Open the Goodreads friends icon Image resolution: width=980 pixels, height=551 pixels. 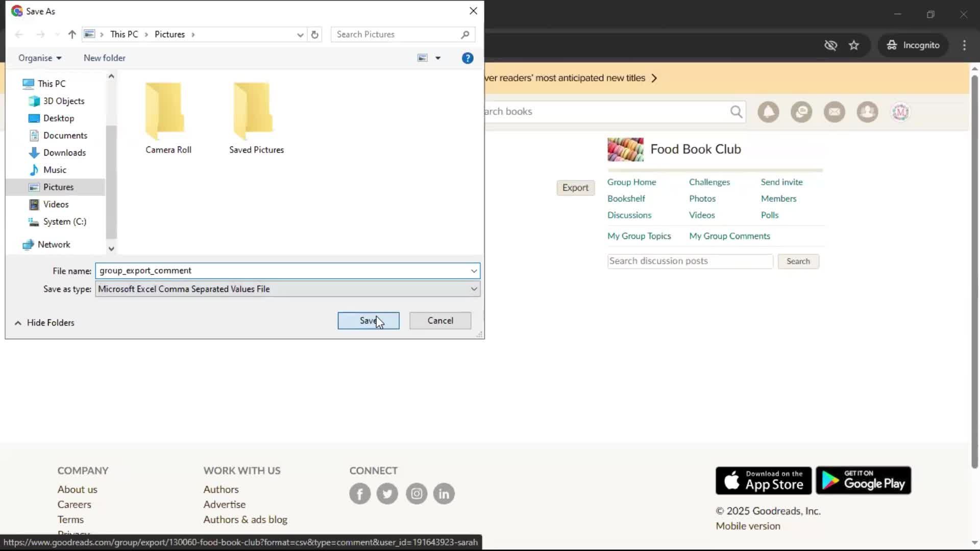click(868, 112)
